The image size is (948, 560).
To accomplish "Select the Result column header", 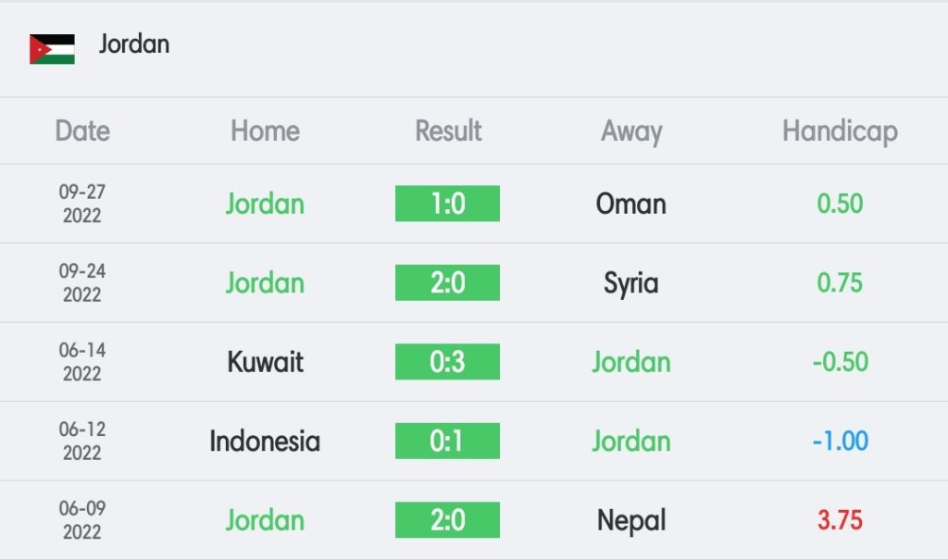I will tap(448, 131).
